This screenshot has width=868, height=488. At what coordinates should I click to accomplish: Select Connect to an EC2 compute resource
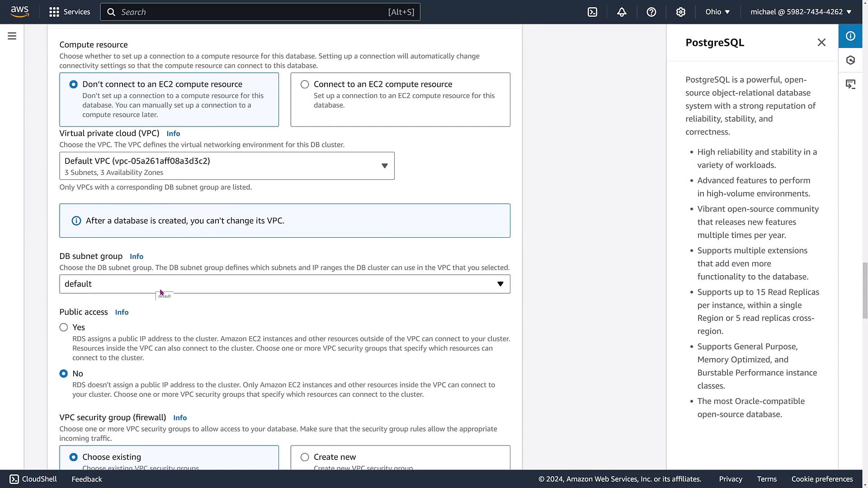click(305, 84)
